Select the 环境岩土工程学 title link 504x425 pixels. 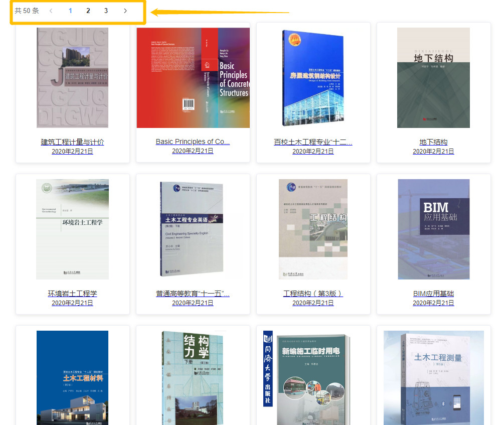pos(73,294)
